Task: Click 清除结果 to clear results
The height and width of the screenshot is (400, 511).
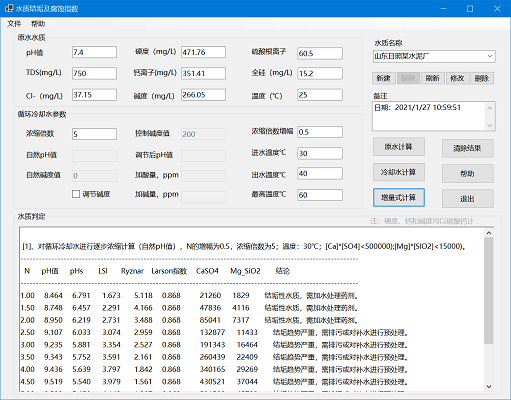Action: 468,148
